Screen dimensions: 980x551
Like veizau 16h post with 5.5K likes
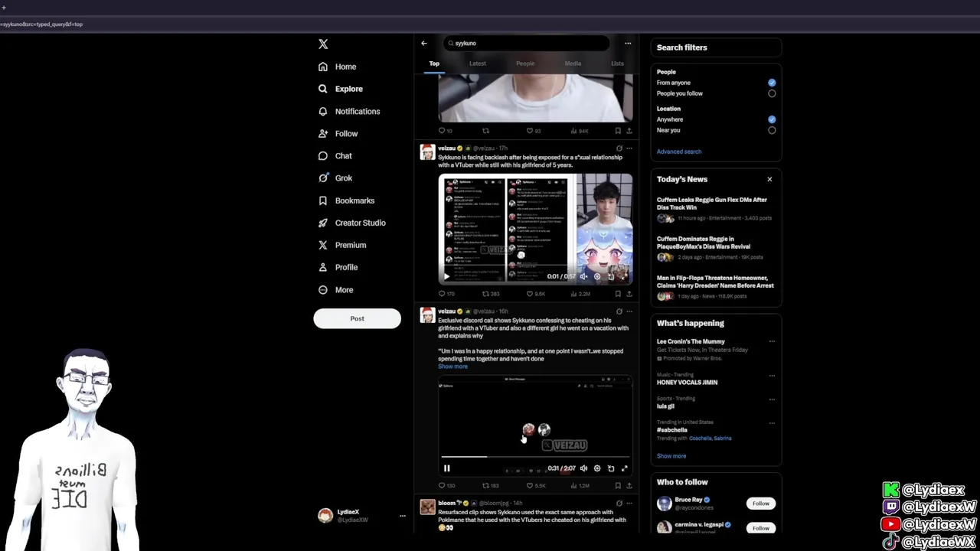pyautogui.click(x=536, y=486)
